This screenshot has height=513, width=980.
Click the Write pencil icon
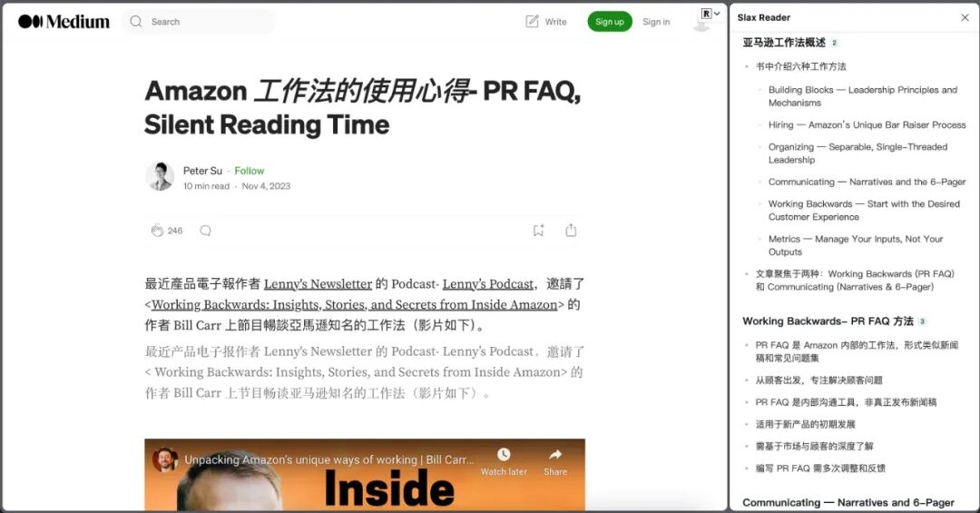coord(532,21)
